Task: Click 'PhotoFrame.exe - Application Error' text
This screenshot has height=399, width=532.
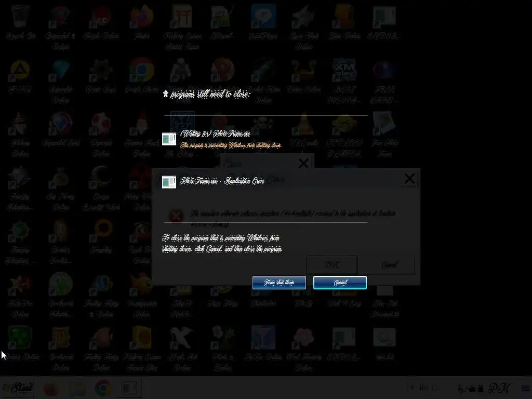Action: point(222,180)
